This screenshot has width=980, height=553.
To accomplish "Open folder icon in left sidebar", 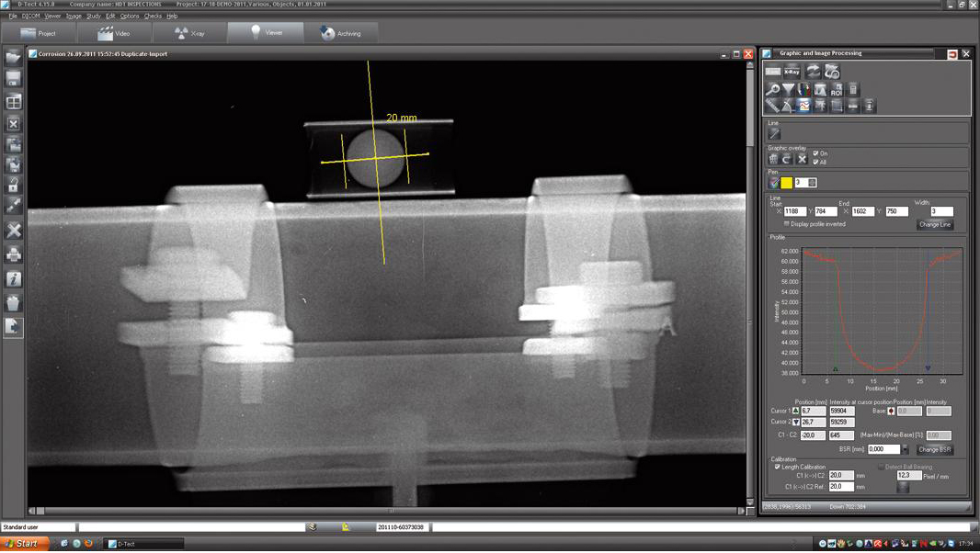I will (14, 58).
